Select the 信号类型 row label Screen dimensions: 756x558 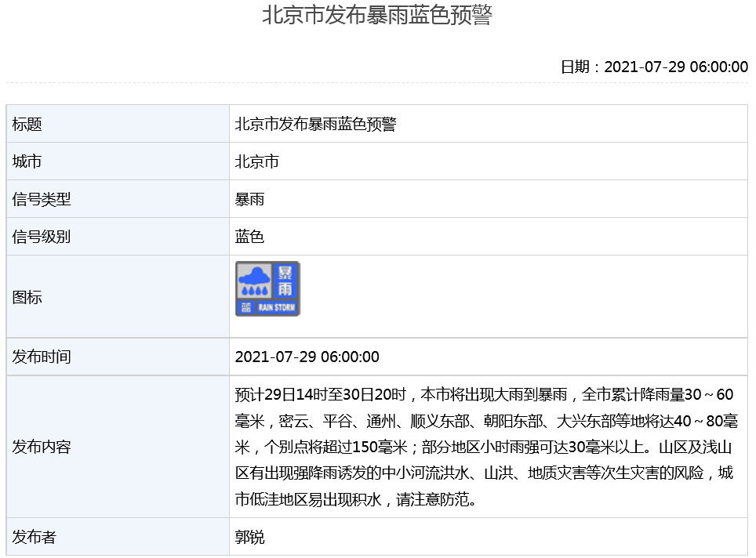coord(42,199)
